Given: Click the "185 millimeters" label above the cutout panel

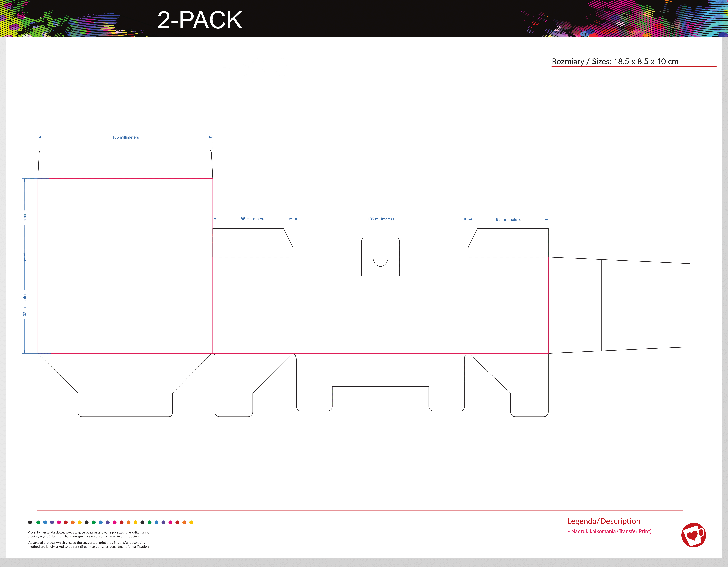Looking at the screenshot, I should click(x=381, y=219).
